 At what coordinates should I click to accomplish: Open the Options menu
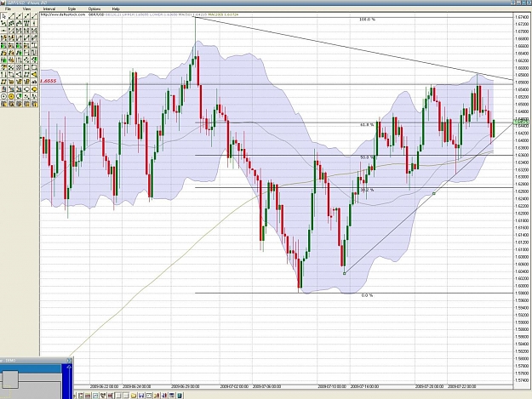[x=94, y=9]
